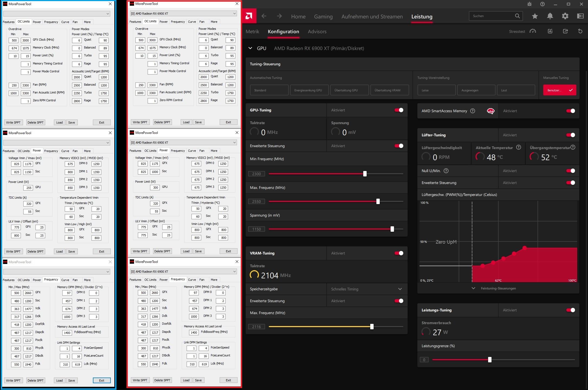Open the GPU dropdown in the red Frequency window
The height and width of the screenshot is (390, 588).
click(x=183, y=271)
